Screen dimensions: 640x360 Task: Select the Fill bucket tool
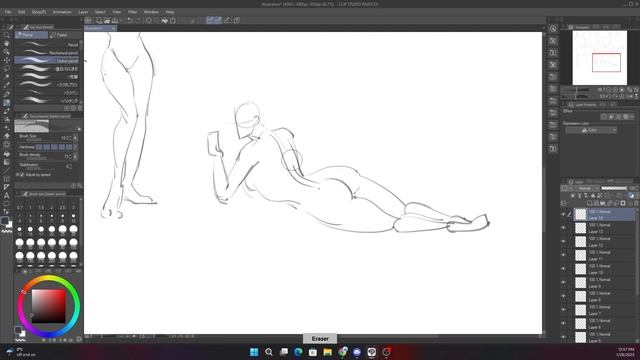point(7,153)
